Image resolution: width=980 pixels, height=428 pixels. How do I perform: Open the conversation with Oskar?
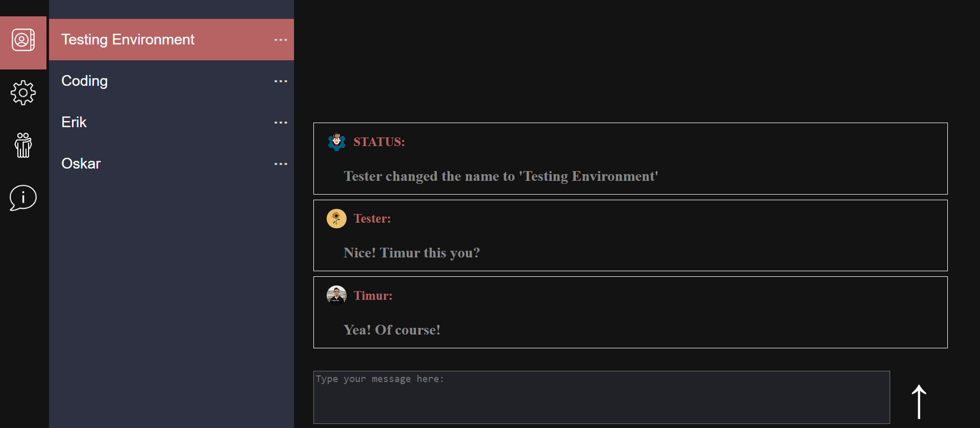pyautogui.click(x=81, y=164)
